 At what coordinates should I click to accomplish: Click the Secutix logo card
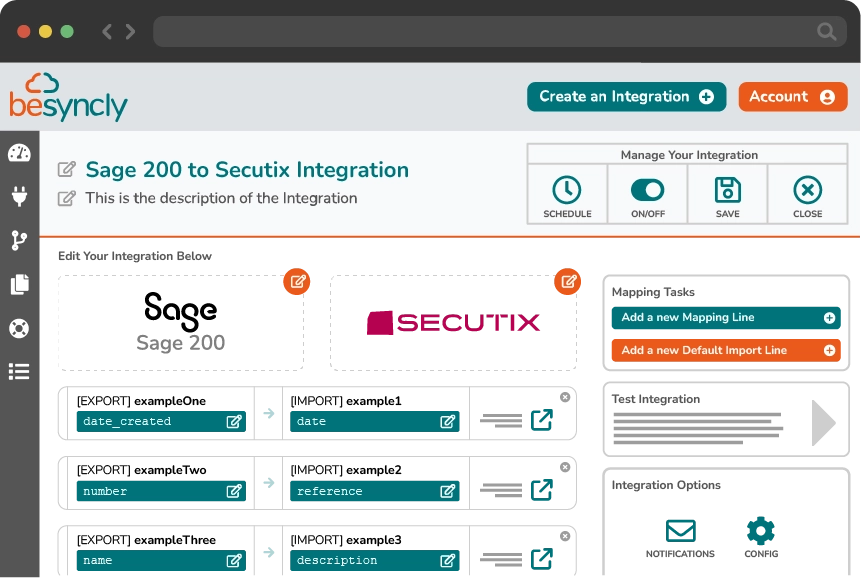453,323
